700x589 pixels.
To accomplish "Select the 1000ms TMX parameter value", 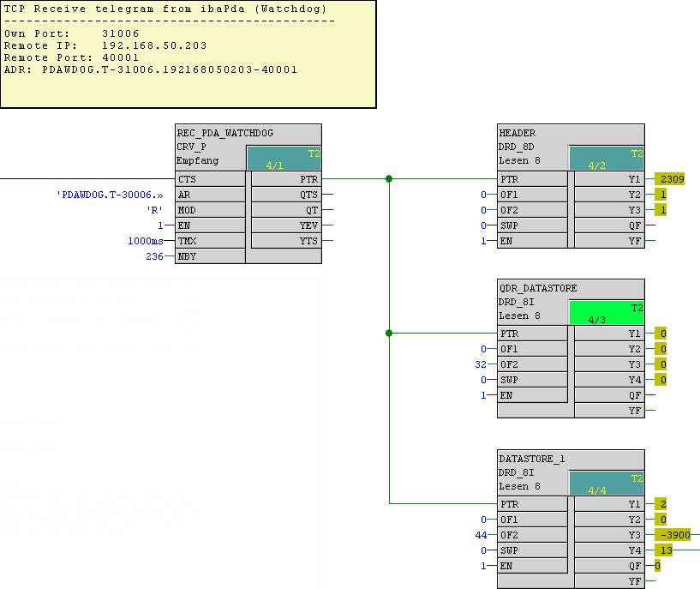I will (x=145, y=241).
